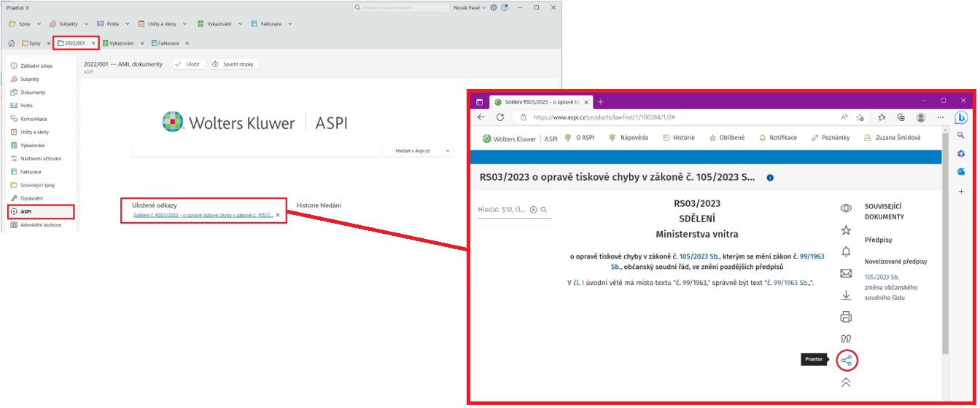Toggle the eye view icon in ASPI
980x408 pixels.
point(846,208)
